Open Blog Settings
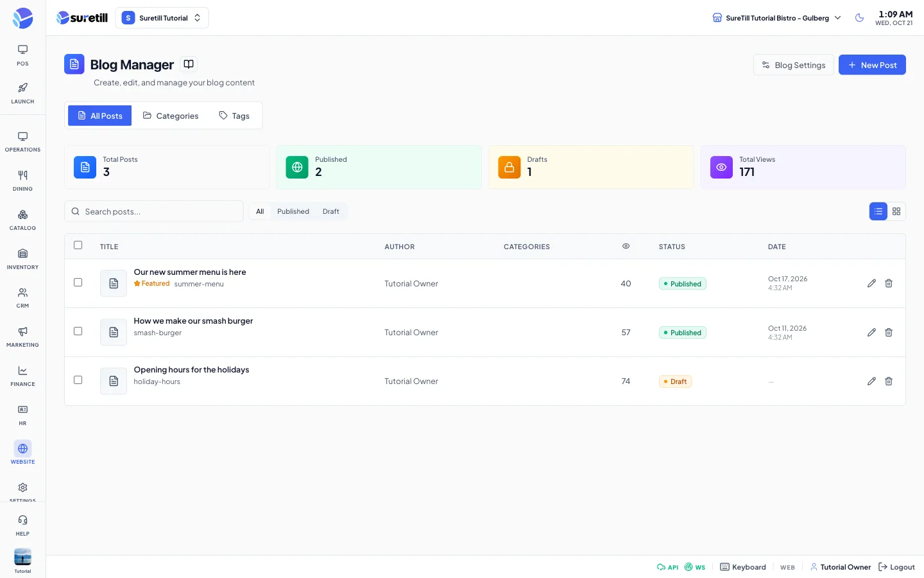Viewport: 924px width, 578px height. coord(794,65)
